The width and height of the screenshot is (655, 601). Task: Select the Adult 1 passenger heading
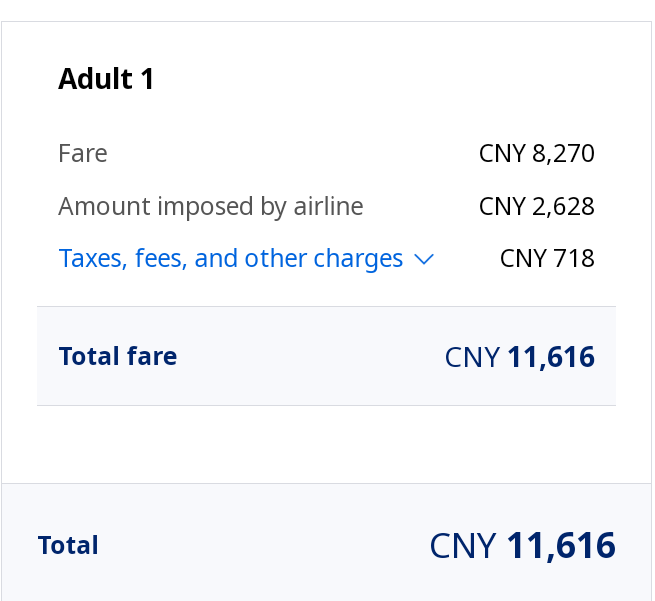coord(106,79)
